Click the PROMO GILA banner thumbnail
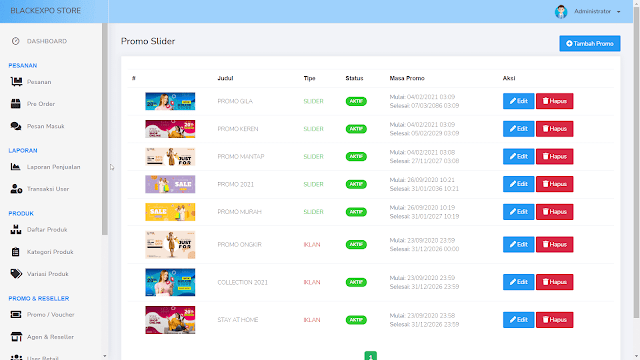The image size is (640, 360). pos(170,101)
